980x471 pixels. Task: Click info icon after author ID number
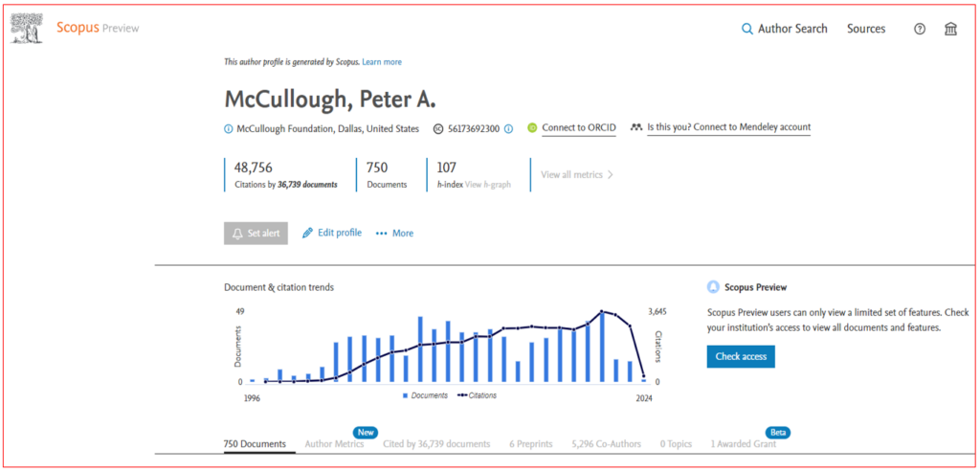[509, 128]
